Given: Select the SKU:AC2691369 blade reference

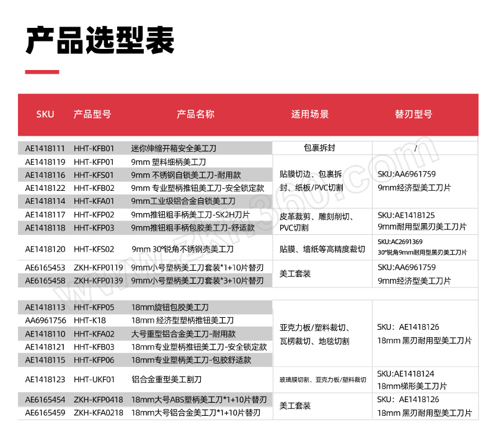Looking at the screenshot, I should point(400,242).
